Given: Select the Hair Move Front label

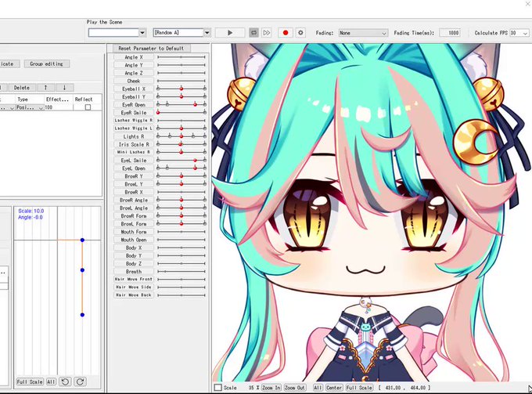Looking at the screenshot, I should pyautogui.click(x=134, y=279).
